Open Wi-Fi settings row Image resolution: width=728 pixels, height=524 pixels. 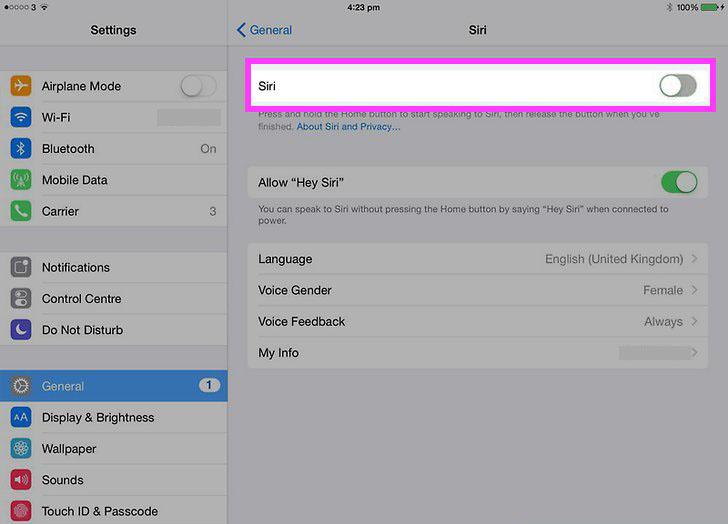114,117
